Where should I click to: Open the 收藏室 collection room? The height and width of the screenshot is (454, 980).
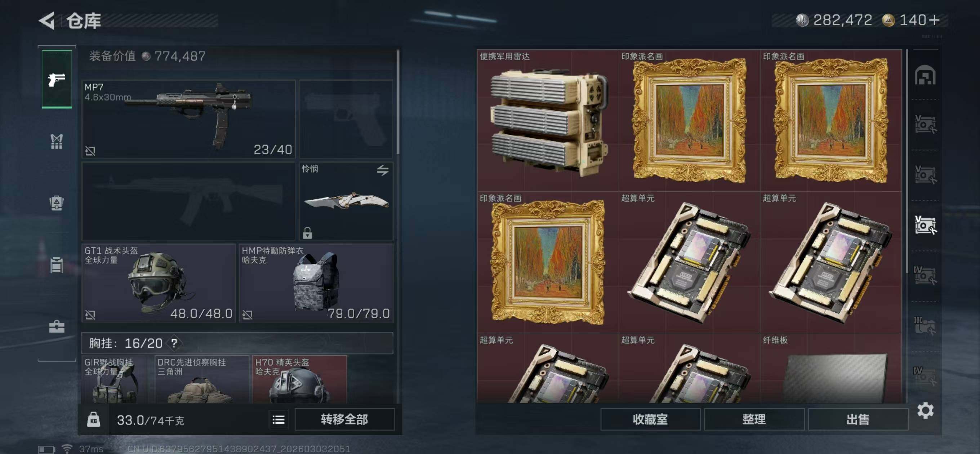tap(650, 419)
